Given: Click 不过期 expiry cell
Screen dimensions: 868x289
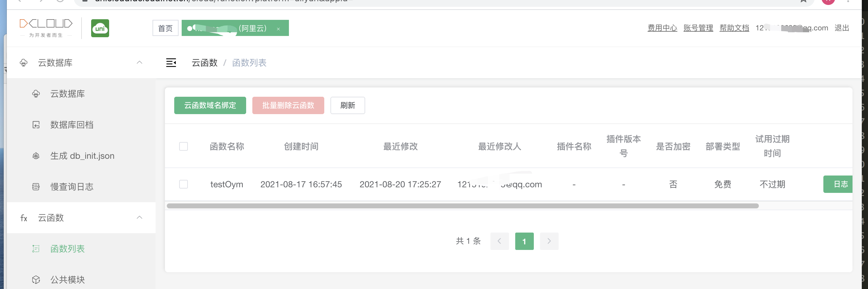Looking at the screenshot, I should [x=772, y=185].
